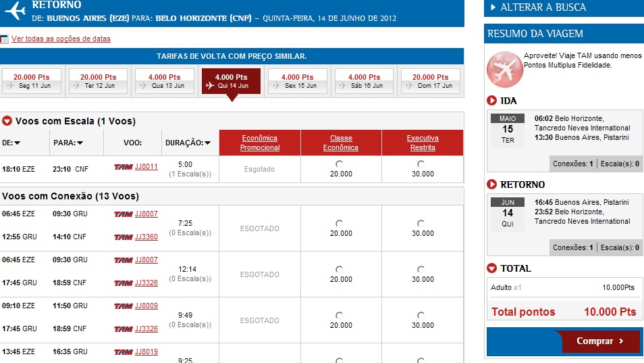Click the Jun 14 Qui date box
Viewport: 644px width, 363px height.
pos(508,214)
